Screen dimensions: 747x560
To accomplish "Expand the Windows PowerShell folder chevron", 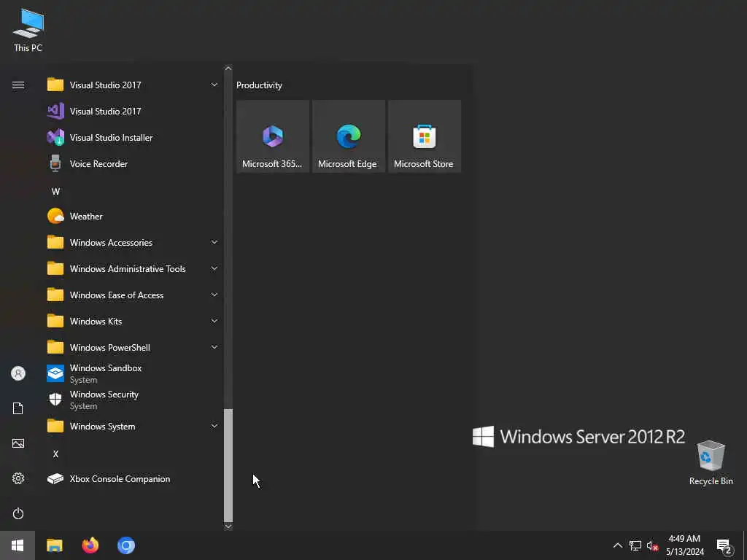I will [x=214, y=347].
